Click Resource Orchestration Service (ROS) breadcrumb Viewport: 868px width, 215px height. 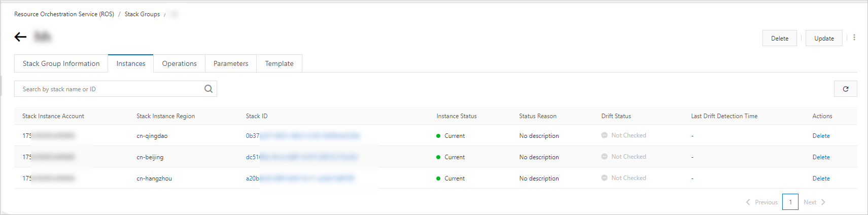coord(64,14)
